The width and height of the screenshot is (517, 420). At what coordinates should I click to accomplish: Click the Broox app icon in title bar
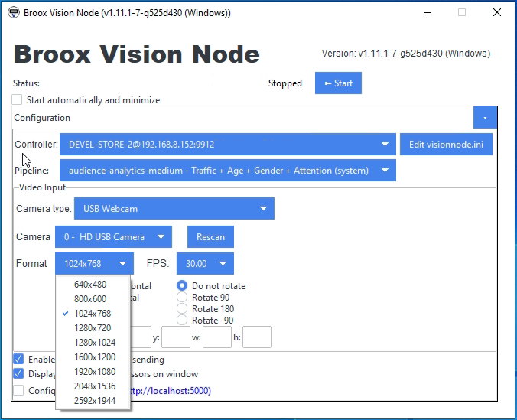point(14,13)
